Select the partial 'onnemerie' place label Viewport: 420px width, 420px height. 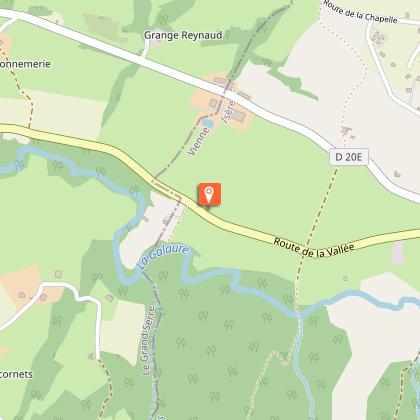point(25,64)
